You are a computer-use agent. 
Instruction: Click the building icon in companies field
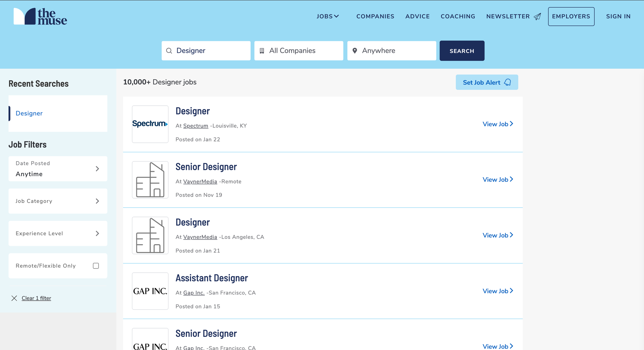[x=262, y=51]
